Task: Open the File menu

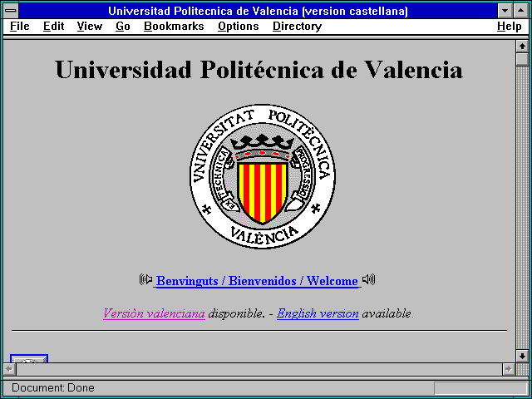Action: pos(20,26)
